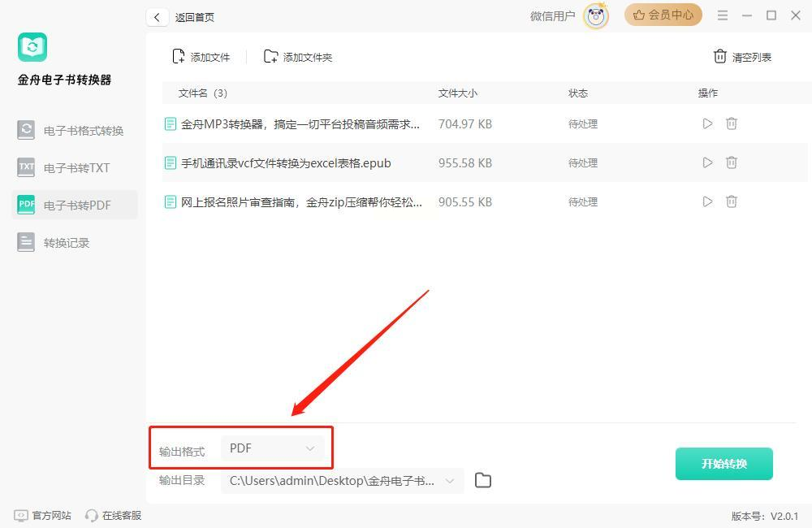
Task: Open the 官方网站 link
Action: (42, 516)
